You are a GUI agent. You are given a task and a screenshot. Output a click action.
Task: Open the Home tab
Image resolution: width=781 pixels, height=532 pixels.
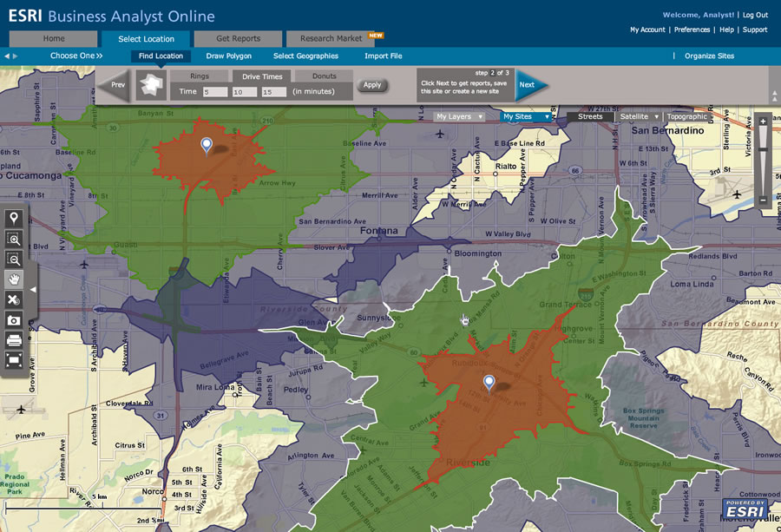coord(53,38)
